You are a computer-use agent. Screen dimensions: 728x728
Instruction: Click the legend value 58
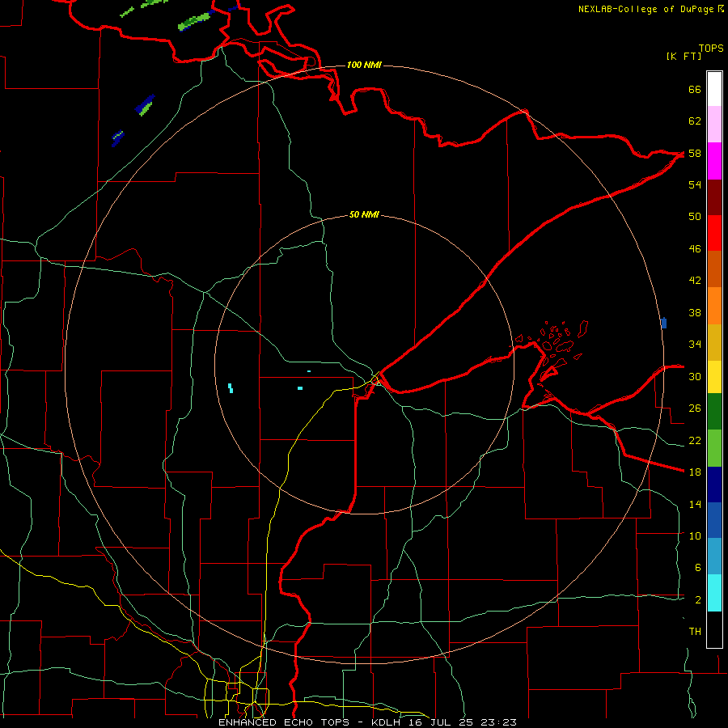[695, 153]
